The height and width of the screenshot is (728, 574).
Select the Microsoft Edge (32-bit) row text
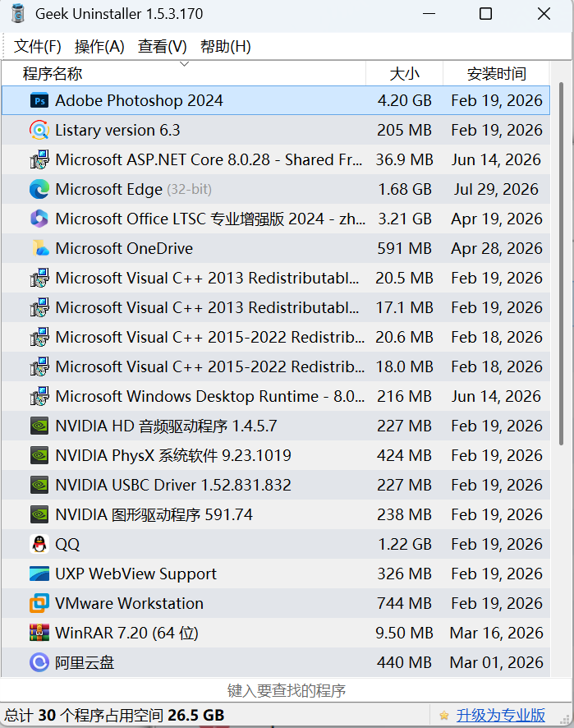(x=133, y=190)
